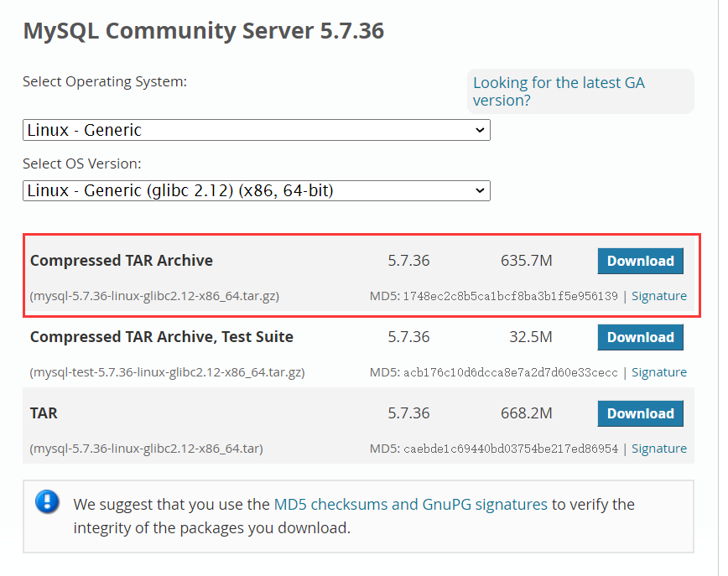Click the 32.5M file size

tap(531, 336)
